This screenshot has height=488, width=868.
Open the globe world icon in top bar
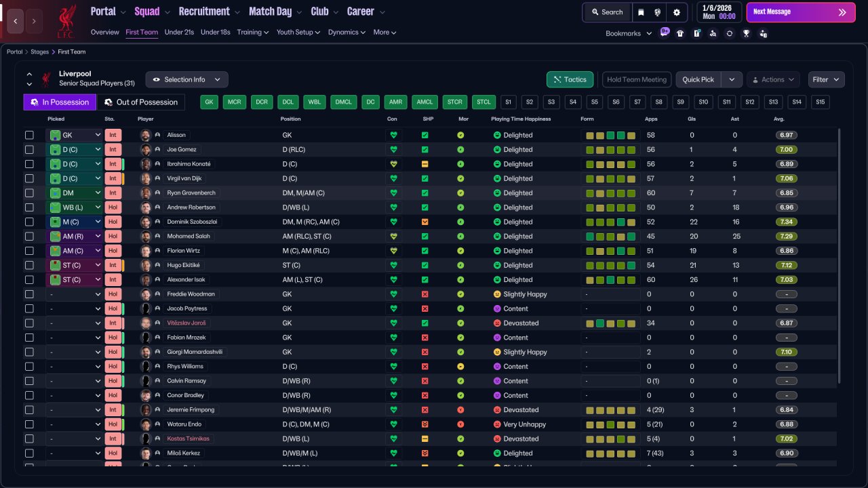pos(658,12)
